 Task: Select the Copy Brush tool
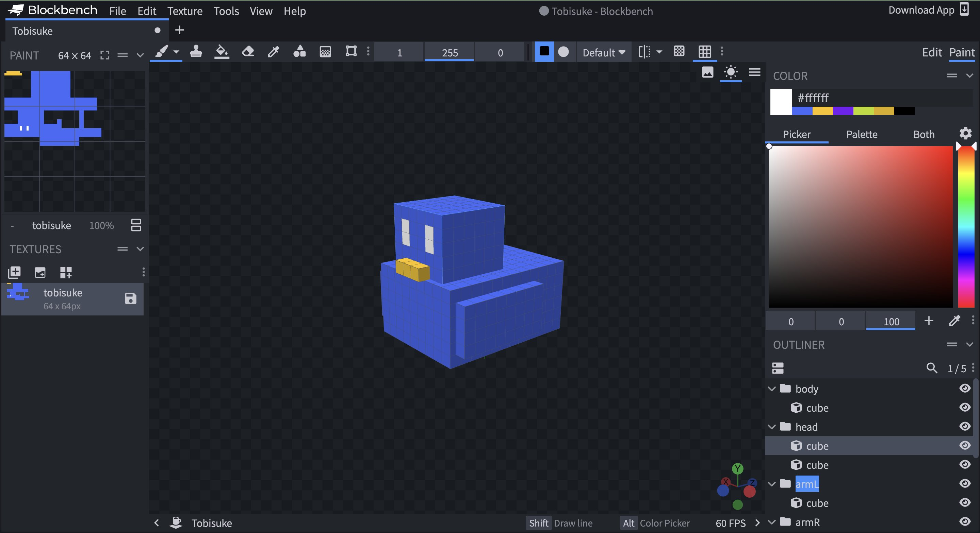click(196, 52)
